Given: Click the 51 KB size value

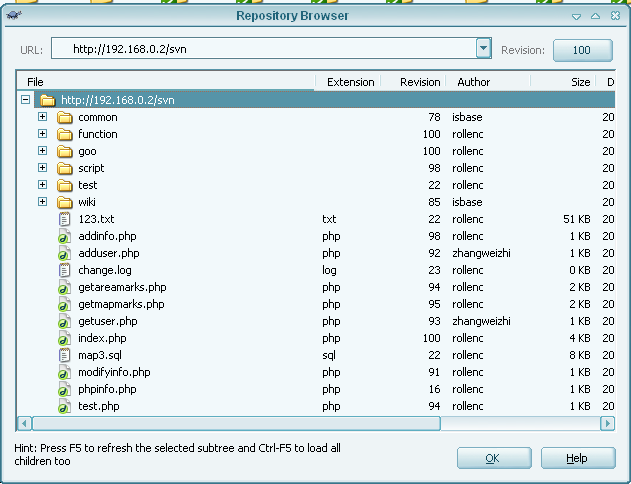Looking at the screenshot, I should pos(577,219).
